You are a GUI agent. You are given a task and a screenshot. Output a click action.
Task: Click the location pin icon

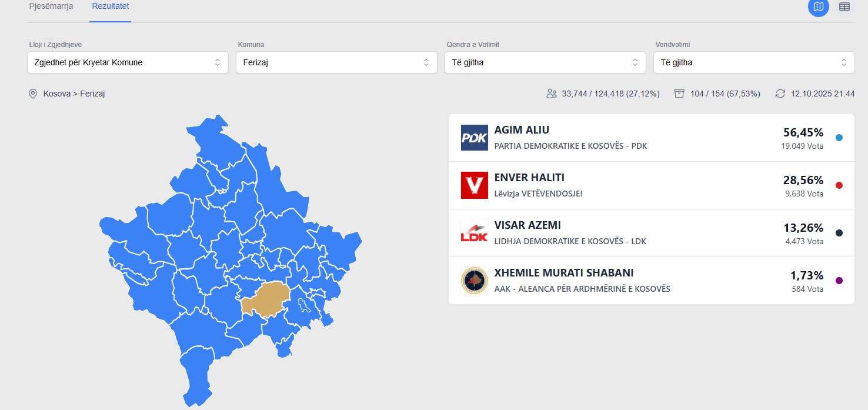click(33, 94)
